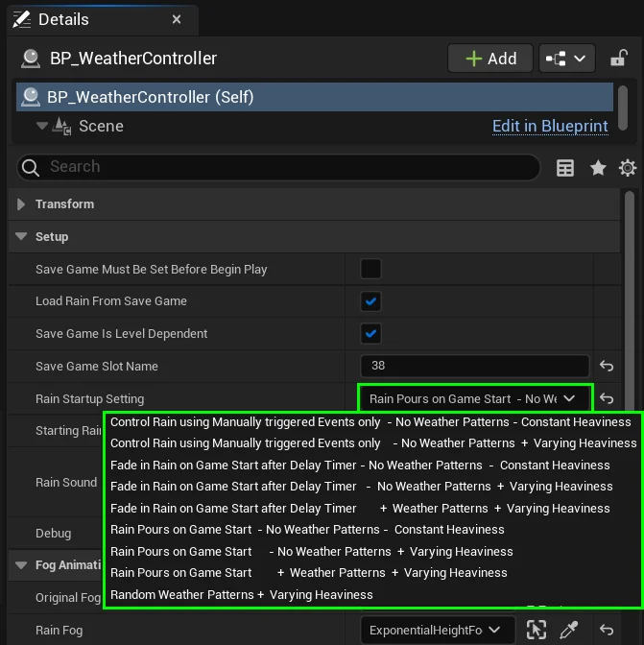Choose Rain Pours with Weather Patterns + Varying Heaviness
This screenshot has width=644, height=645.
click(x=308, y=573)
